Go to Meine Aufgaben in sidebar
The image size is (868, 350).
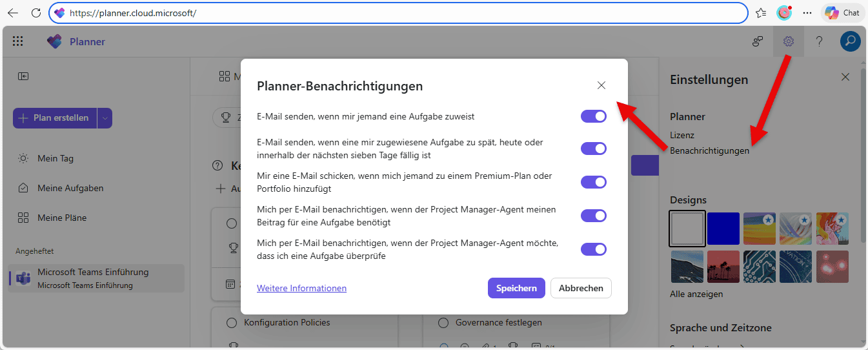click(70, 188)
